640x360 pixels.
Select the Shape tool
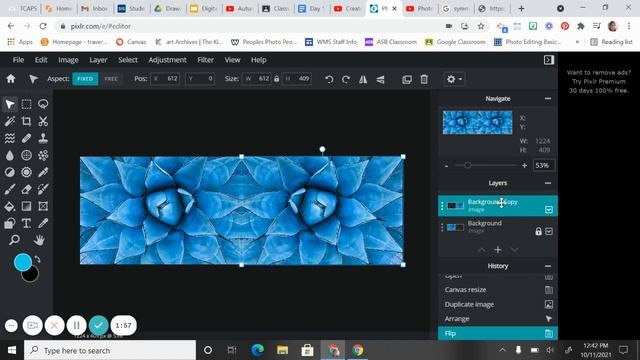tap(10, 223)
